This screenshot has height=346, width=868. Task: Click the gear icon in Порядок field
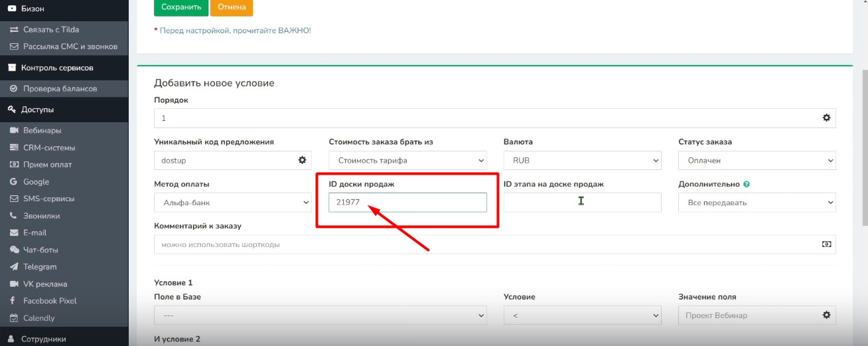point(826,118)
